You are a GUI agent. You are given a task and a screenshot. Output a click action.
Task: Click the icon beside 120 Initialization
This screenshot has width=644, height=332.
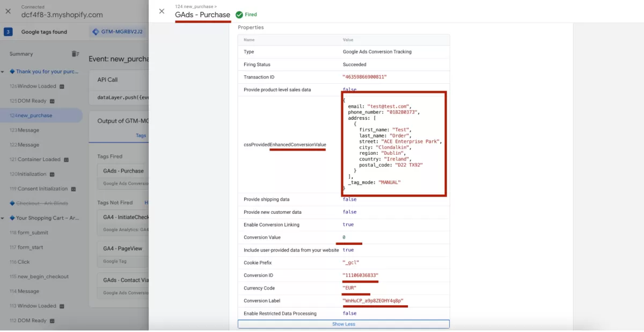pyautogui.click(x=52, y=174)
